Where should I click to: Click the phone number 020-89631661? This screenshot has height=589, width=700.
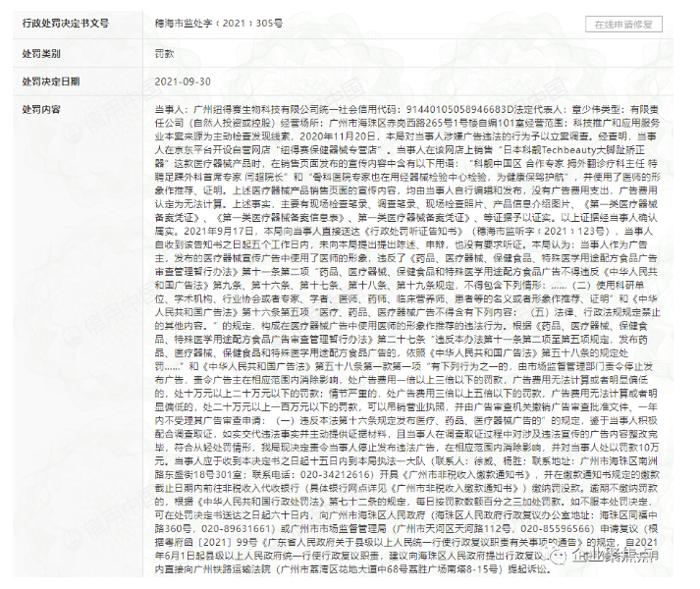click(236, 529)
